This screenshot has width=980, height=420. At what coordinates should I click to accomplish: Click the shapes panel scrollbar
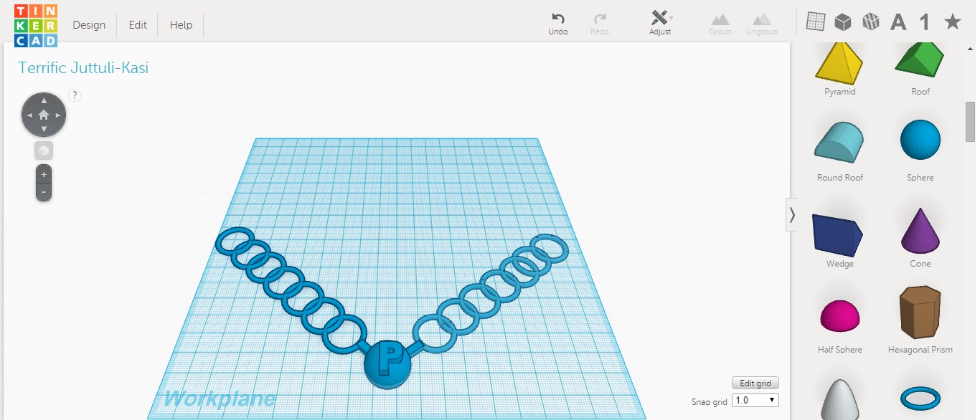(971, 122)
